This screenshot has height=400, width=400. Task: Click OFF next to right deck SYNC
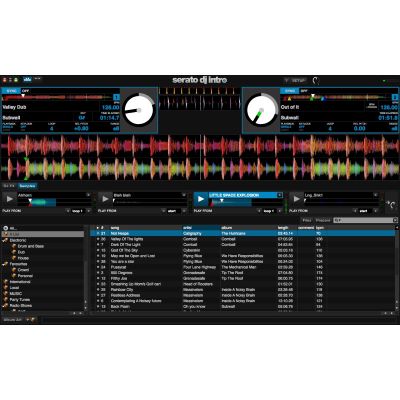(304, 91)
